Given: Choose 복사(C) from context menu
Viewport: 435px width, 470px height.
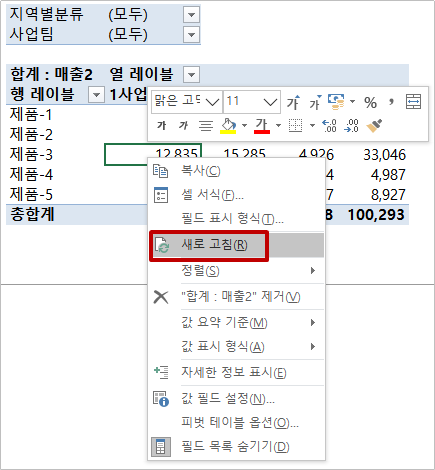Looking at the screenshot, I should pos(236,171).
